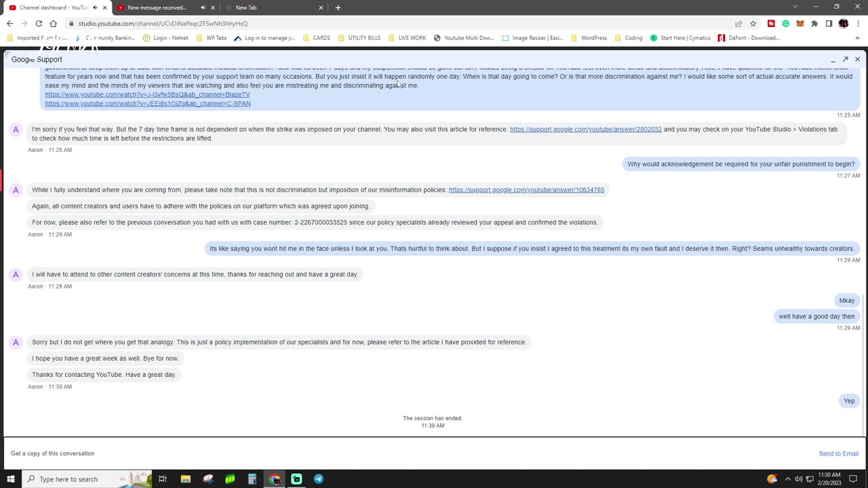Open Task View on the taskbar
The height and width of the screenshot is (488, 868).
coord(163,479)
